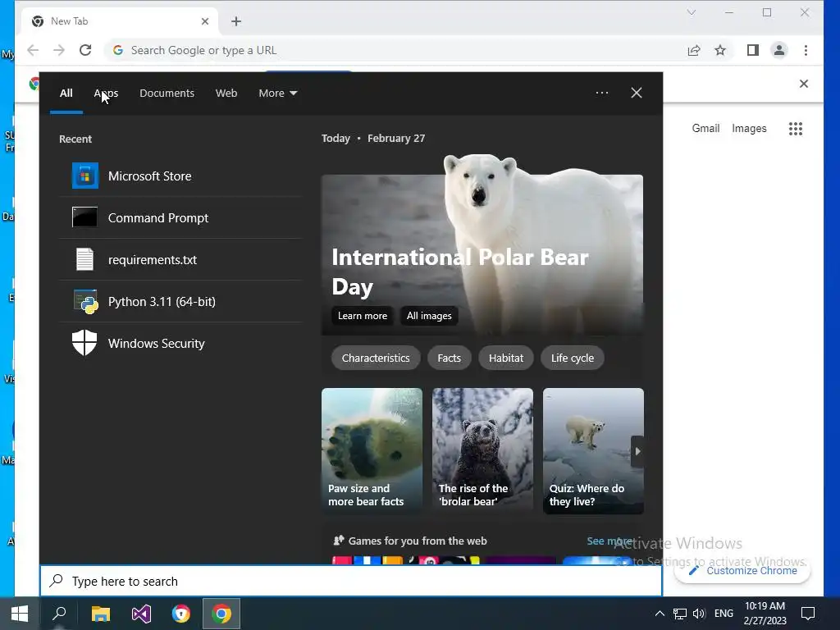The width and height of the screenshot is (840, 630).
Task: Open Google apps grid
Action: click(796, 129)
